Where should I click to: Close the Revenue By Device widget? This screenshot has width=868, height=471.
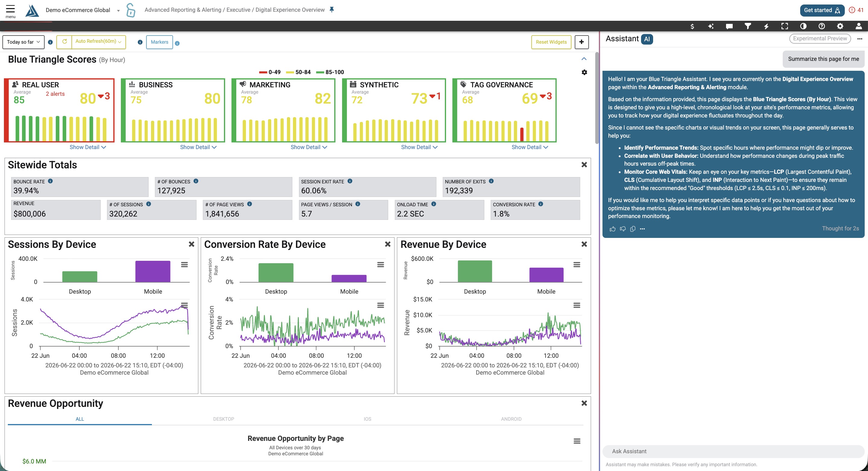coord(584,244)
